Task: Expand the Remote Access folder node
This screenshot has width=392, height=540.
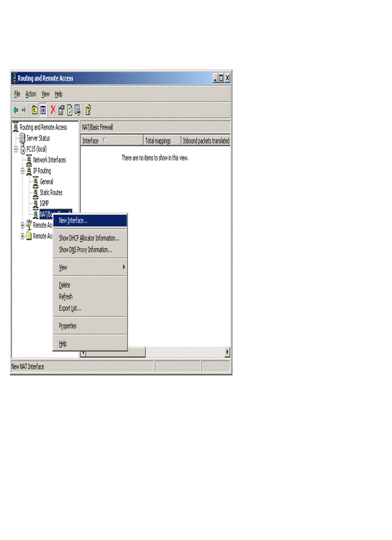Action: click(23, 236)
